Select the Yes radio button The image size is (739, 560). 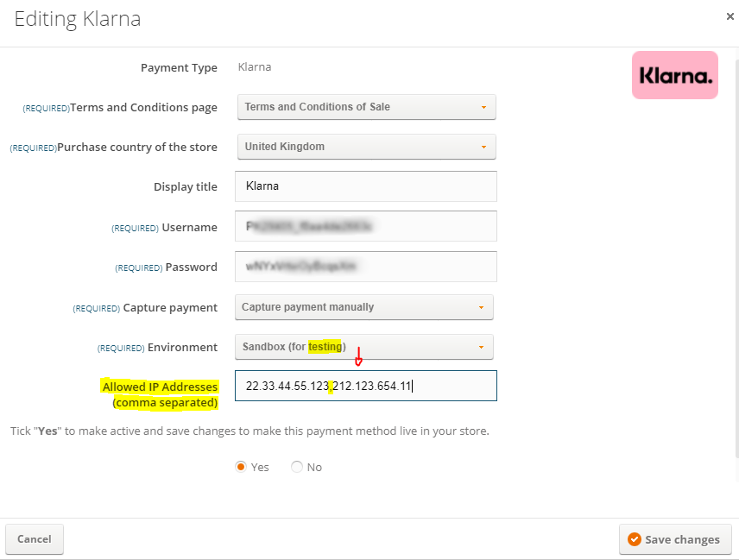[241, 467]
